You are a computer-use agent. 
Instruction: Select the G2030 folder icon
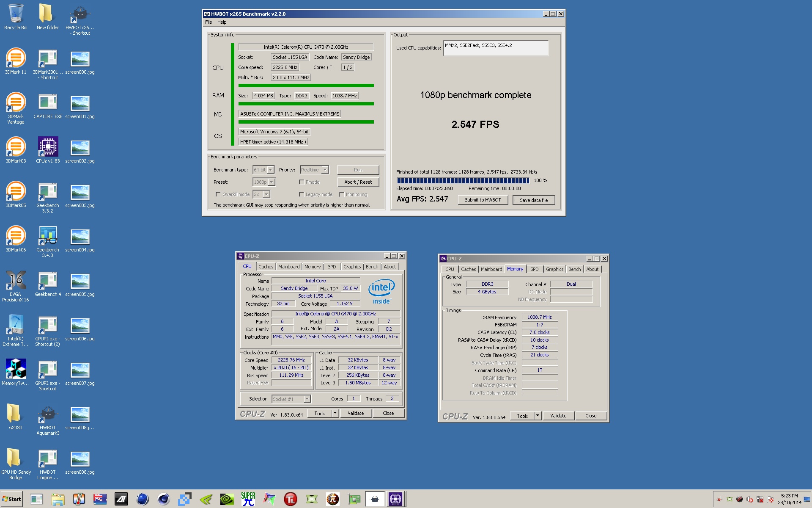click(x=16, y=417)
